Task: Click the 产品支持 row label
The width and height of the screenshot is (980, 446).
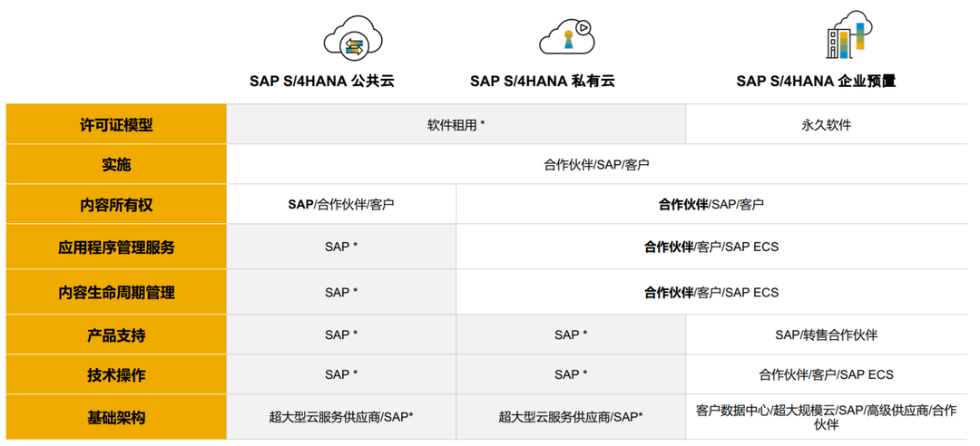Action: 116,335
